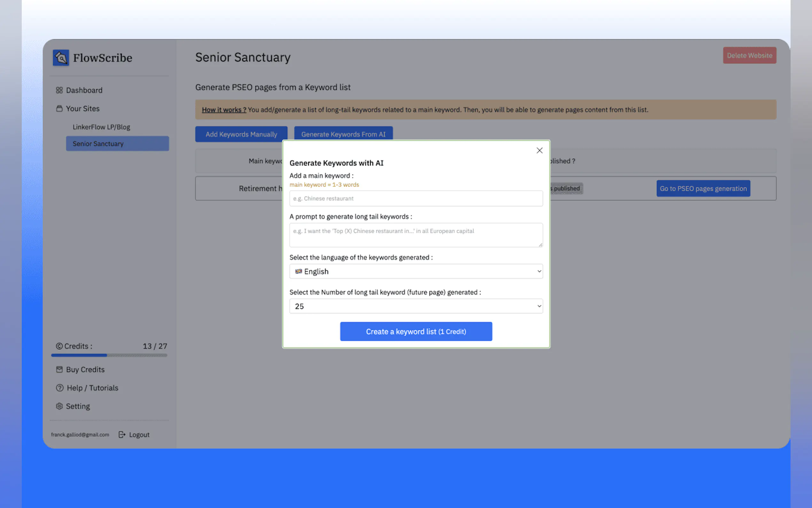
Task: Open Dashboard via its grid icon
Action: click(x=59, y=90)
